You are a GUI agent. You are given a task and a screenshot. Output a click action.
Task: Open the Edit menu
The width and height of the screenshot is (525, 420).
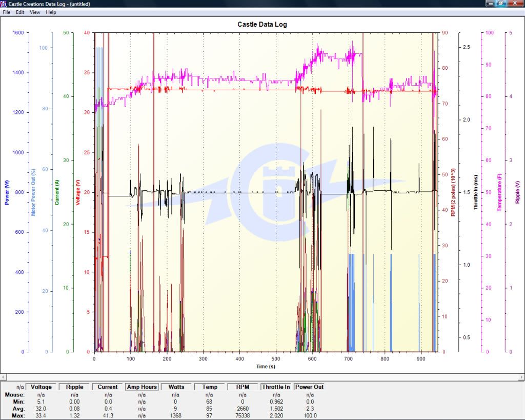(20, 12)
